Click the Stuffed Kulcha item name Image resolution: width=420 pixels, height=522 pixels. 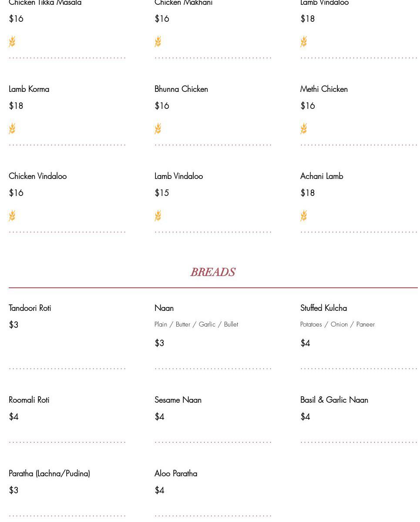(323, 308)
